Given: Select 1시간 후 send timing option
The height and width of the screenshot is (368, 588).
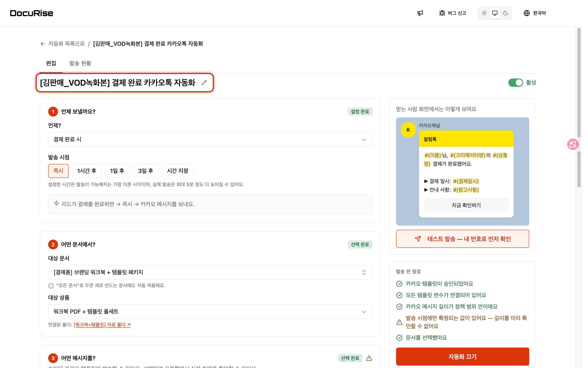Looking at the screenshot, I should coord(87,171).
